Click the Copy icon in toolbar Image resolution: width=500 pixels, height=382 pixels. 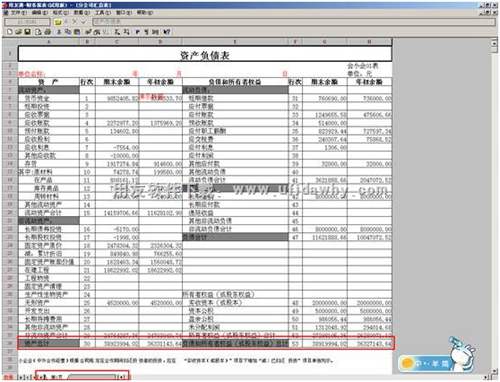[x=68, y=32]
